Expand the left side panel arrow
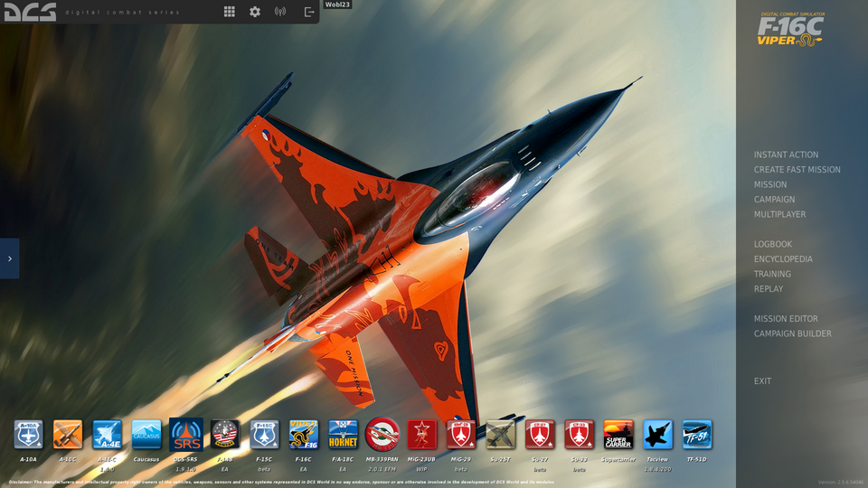 9,258
